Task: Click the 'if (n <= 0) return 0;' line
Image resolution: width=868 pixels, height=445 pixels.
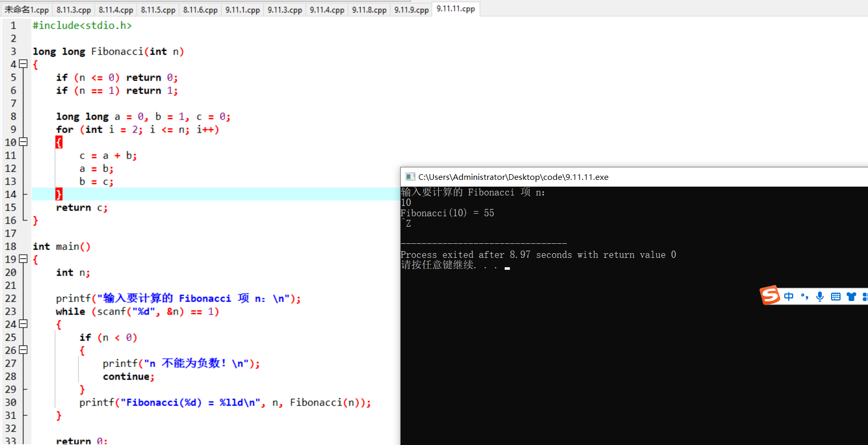Action: pos(117,77)
